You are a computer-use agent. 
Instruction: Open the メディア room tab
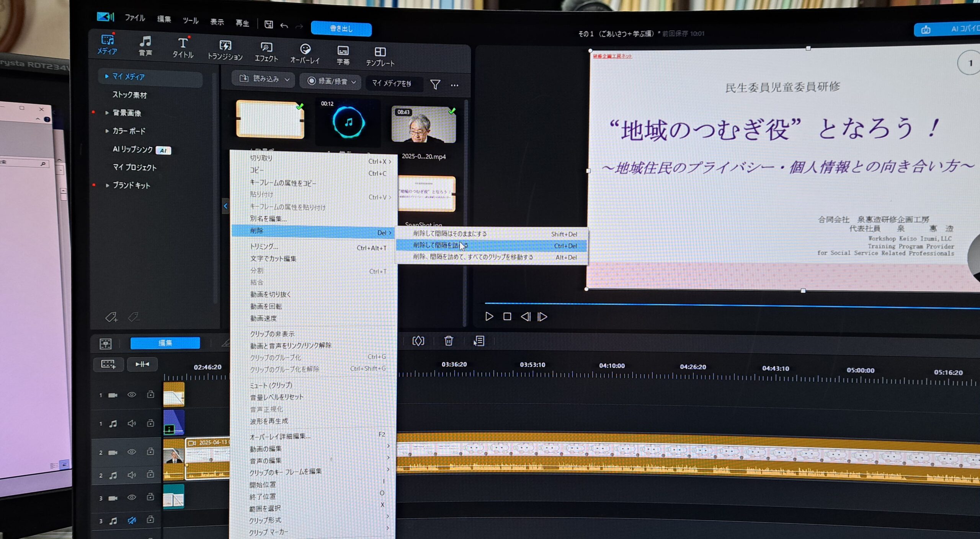coord(107,45)
